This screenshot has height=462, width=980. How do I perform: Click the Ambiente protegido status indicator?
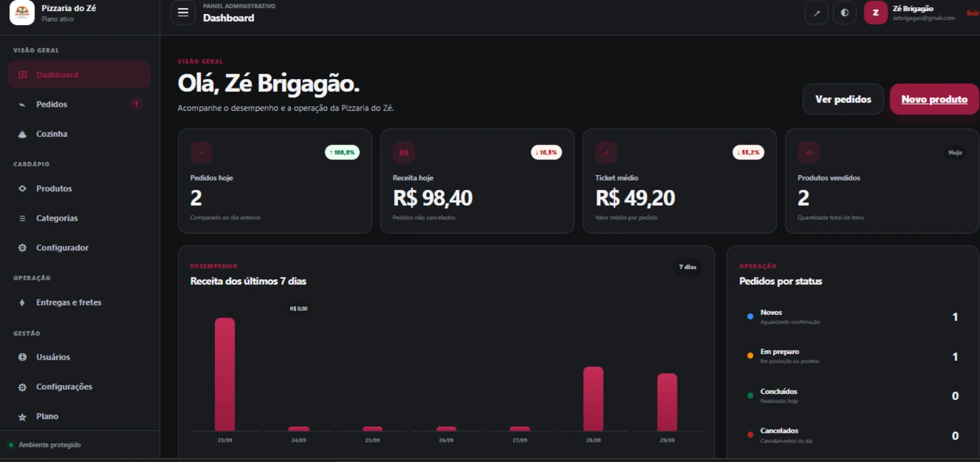click(45, 445)
